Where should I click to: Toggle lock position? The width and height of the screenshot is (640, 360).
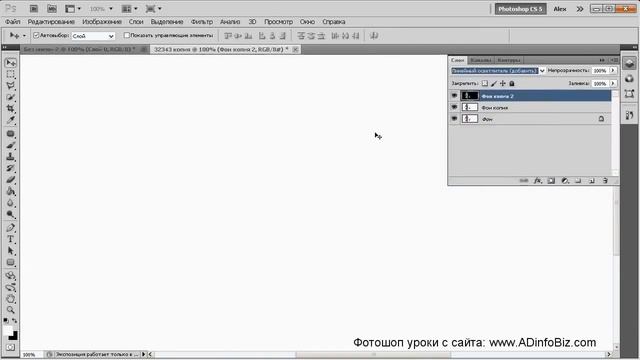pos(503,83)
